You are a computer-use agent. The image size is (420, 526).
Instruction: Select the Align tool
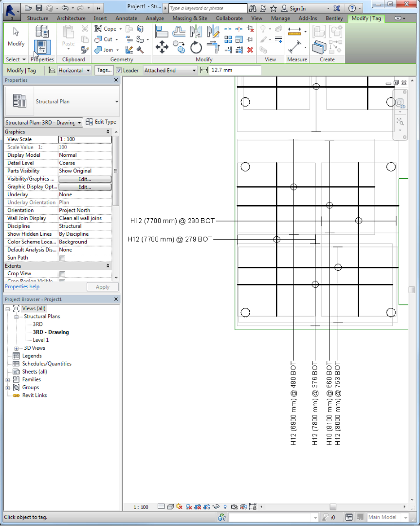pyautogui.click(x=162, y=31)
